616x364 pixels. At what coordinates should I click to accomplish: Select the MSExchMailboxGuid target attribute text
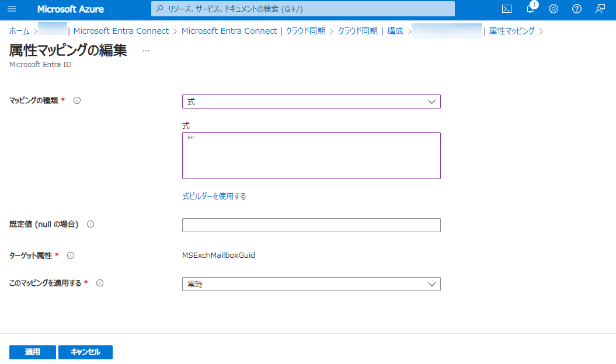click(218, 256)
